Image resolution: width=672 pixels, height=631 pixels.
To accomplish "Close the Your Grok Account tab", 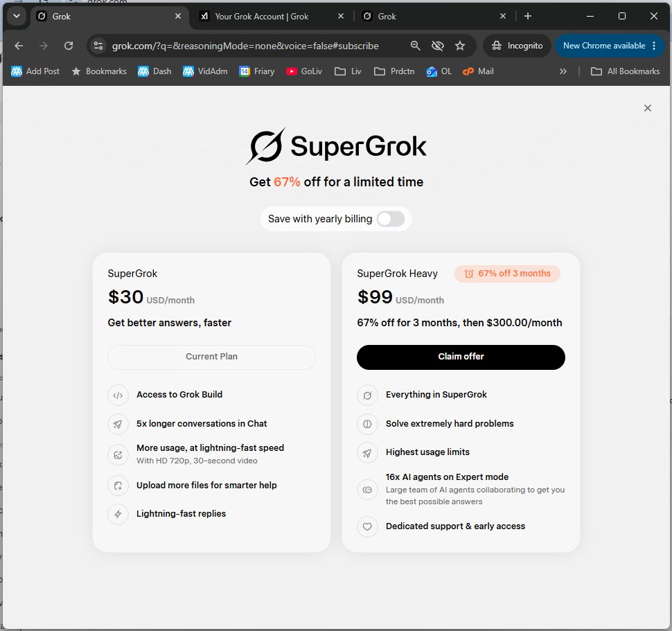I will point(341,17).
